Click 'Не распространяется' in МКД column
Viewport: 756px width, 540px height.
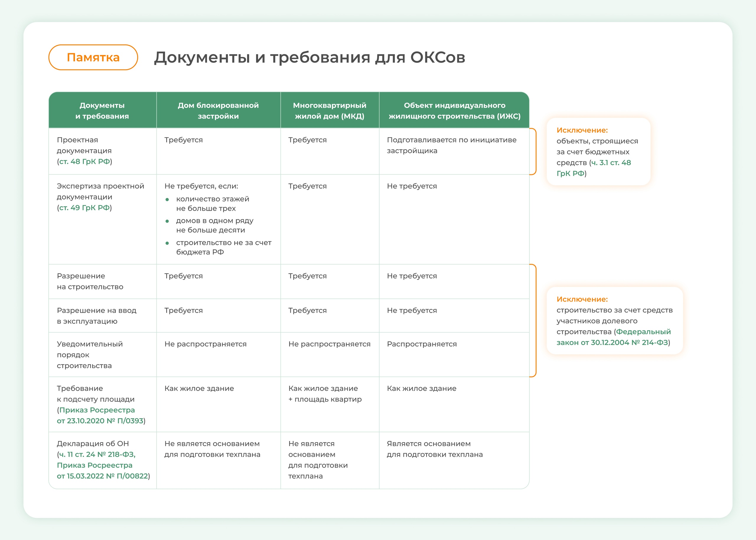pos(330,344)
